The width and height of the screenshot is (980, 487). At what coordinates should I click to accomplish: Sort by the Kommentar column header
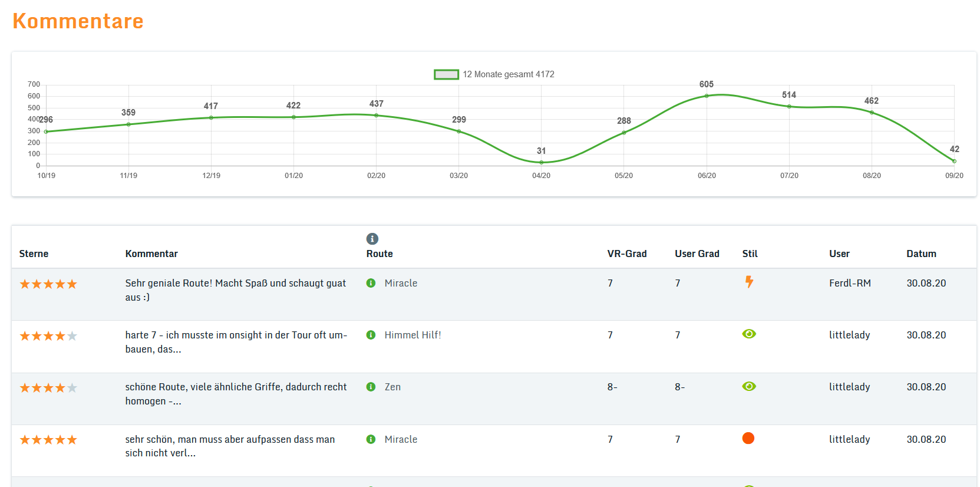pos(151,254)
